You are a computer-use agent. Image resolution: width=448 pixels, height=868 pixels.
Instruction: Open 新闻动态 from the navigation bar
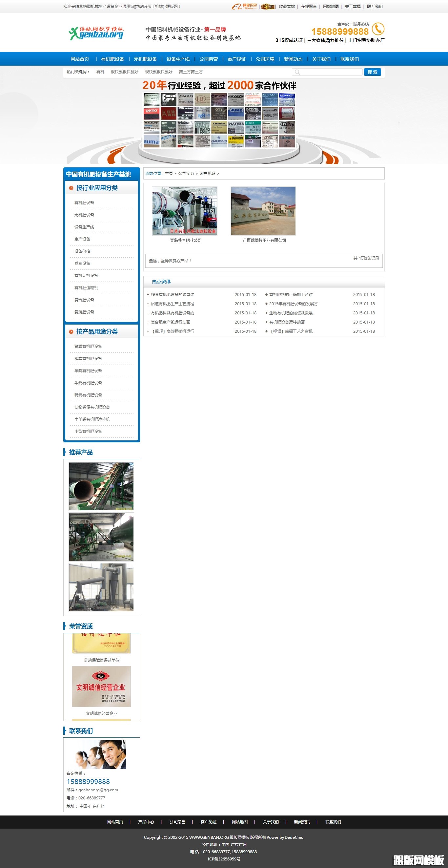click(x=293, y=59)
